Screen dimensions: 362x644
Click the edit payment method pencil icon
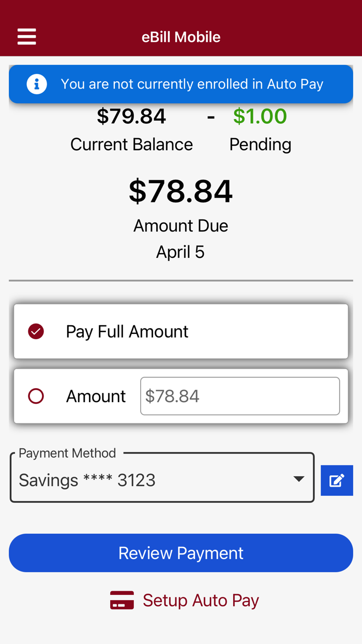(x=337, y=479)
